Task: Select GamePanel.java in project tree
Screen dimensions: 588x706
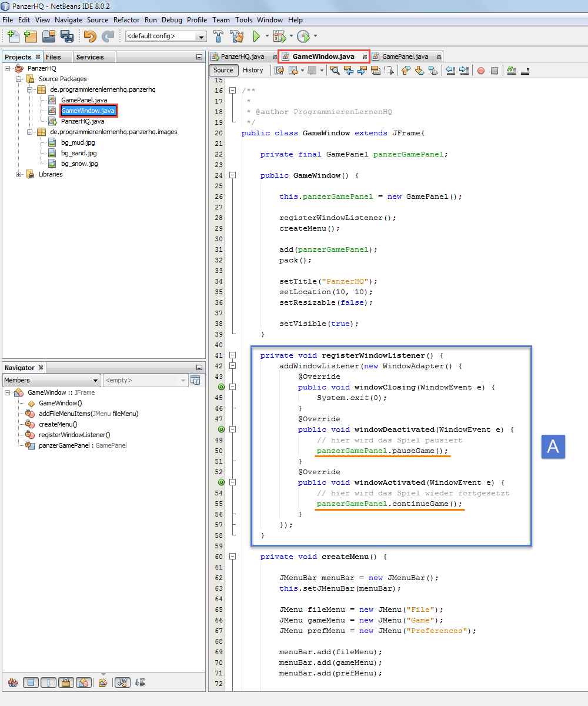Action: click(x=83, y=100)
